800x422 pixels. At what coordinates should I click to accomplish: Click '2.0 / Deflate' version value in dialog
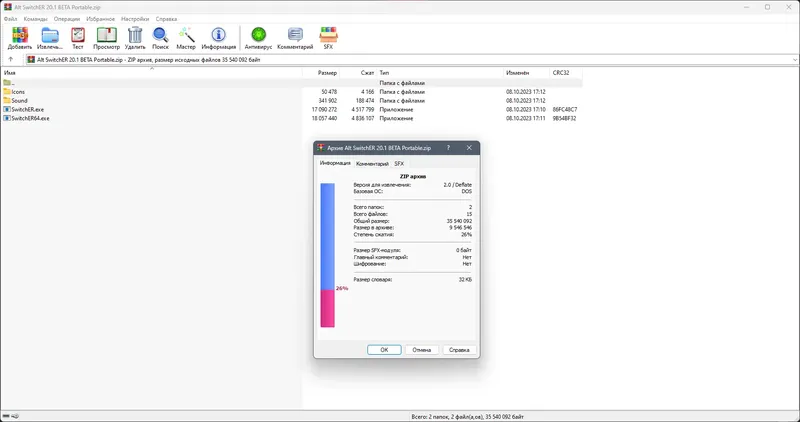[458, 185]
